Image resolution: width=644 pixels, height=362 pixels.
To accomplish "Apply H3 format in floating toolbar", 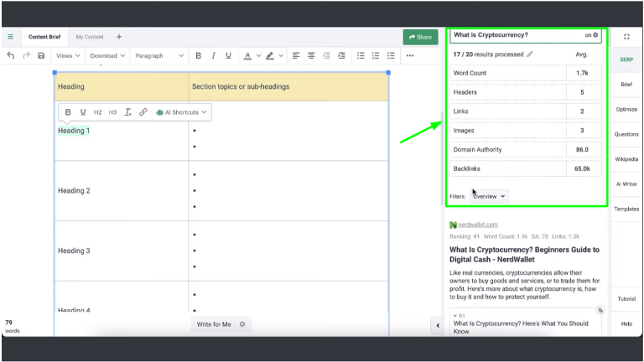I will click(x=112, y=112).
